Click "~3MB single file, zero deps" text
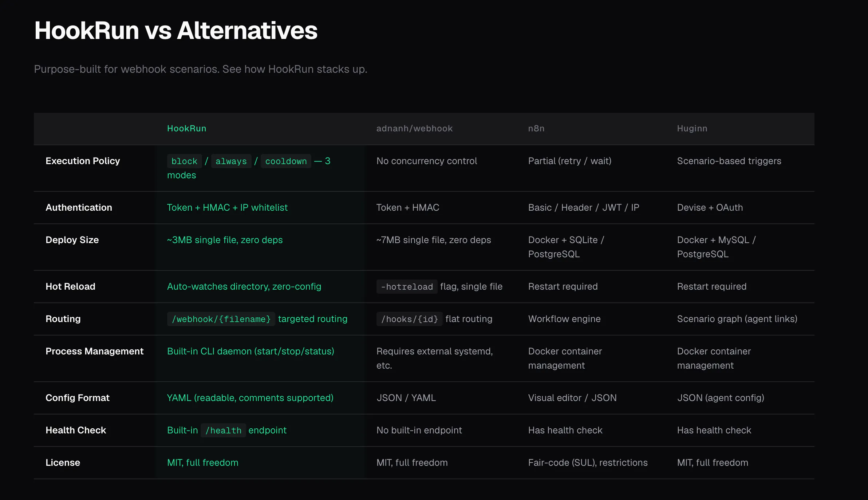The width and height of the screenshot is (868, 500). [225, 240]
